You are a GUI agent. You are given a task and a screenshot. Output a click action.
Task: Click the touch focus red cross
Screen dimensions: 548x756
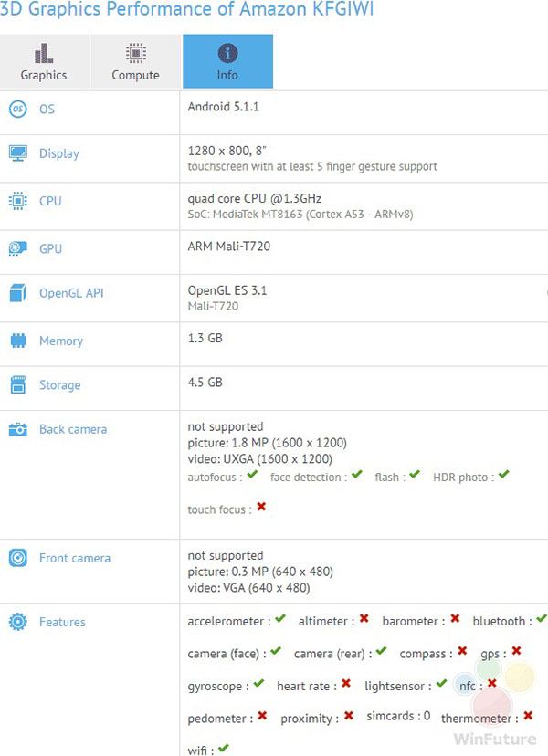click(x=261, y=506)
